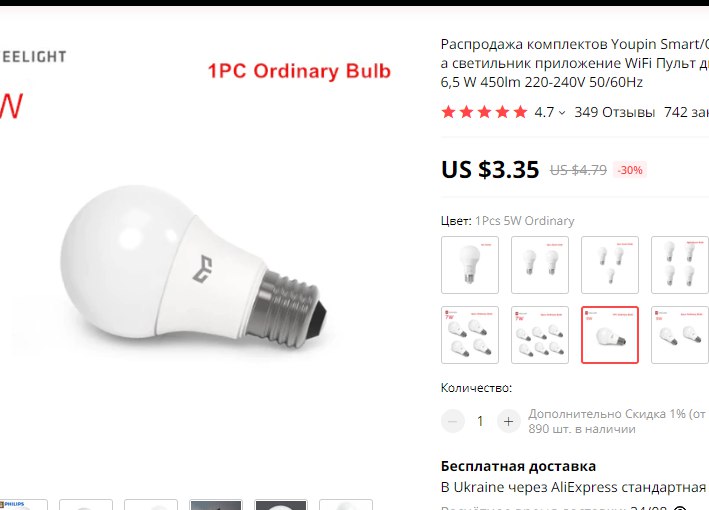Click the -30% discount badge

pyautogui.click(x=630, y=170)
